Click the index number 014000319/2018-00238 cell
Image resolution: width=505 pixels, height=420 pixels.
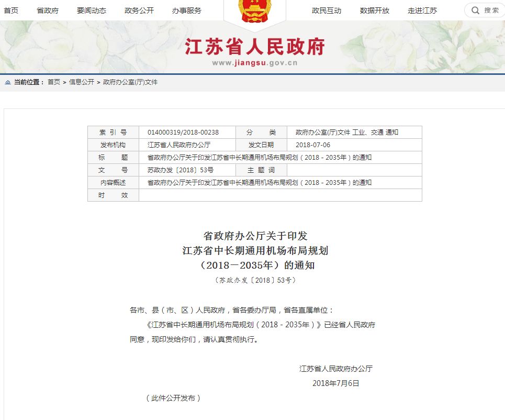183,132
